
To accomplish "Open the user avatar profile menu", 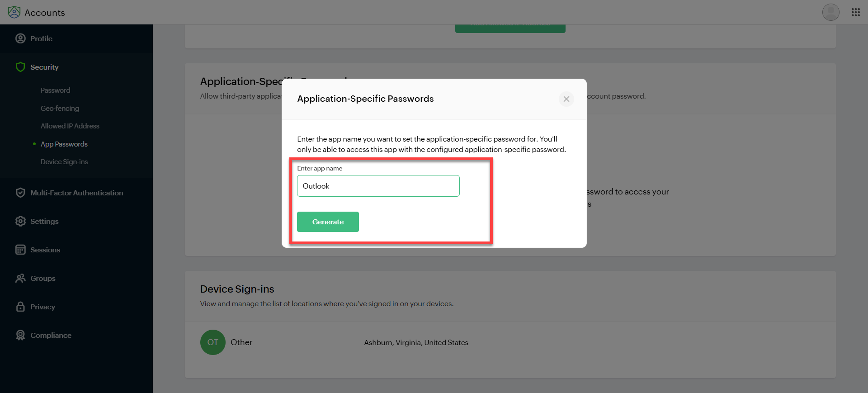I will click(x=830, y=12).
